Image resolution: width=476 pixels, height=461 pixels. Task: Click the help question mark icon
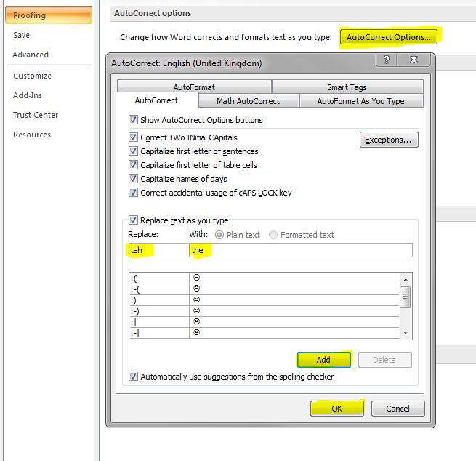[387, 60]
